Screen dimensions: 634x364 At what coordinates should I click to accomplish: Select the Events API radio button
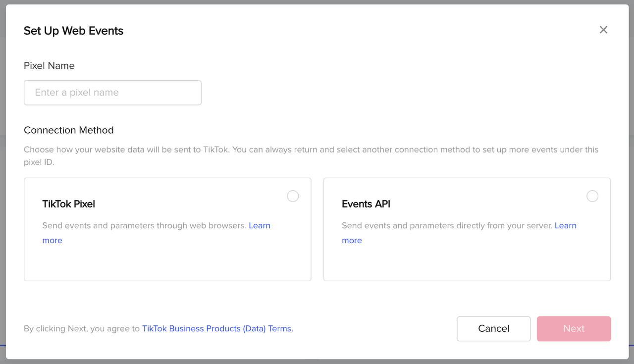point(592,196)
